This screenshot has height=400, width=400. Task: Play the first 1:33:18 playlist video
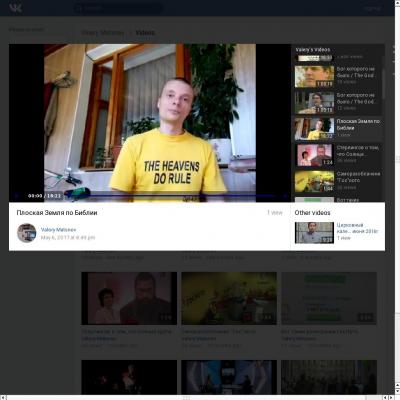[314, 76]
